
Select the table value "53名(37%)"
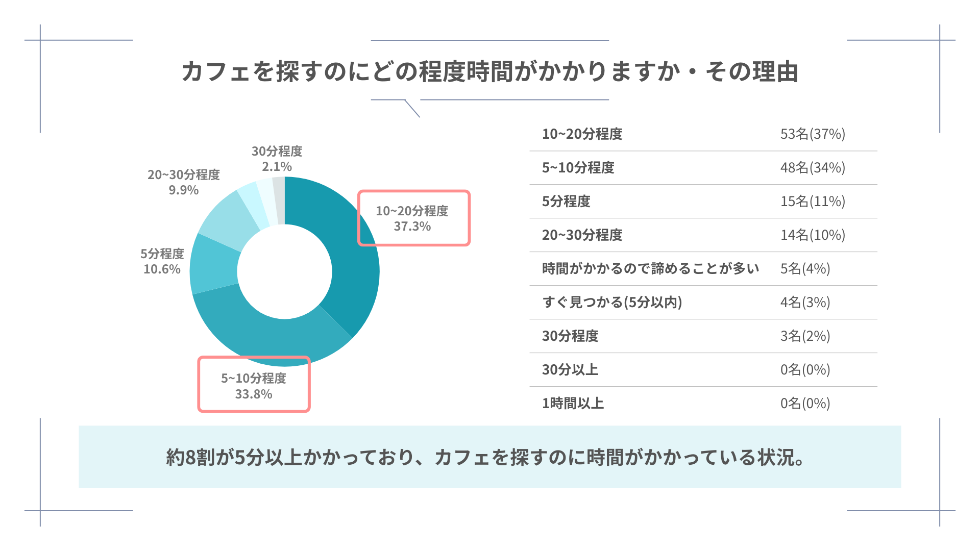click(x=813, y=134)
